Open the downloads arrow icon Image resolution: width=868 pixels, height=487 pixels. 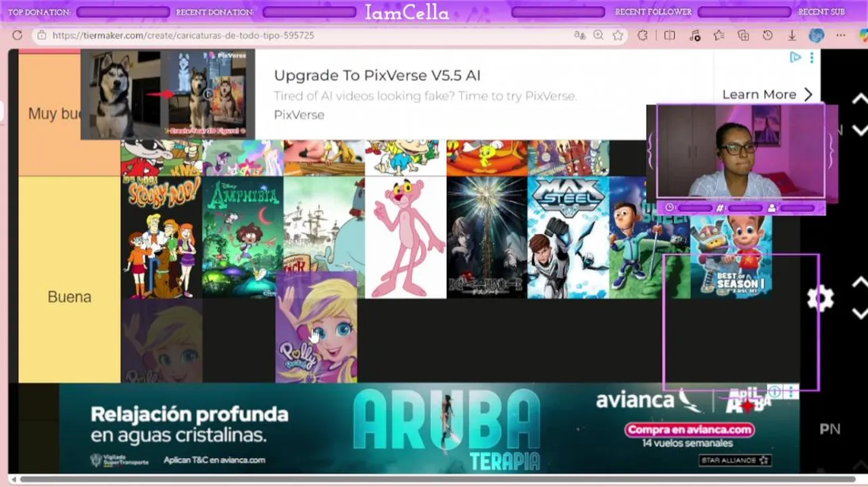tap(792, 35)
